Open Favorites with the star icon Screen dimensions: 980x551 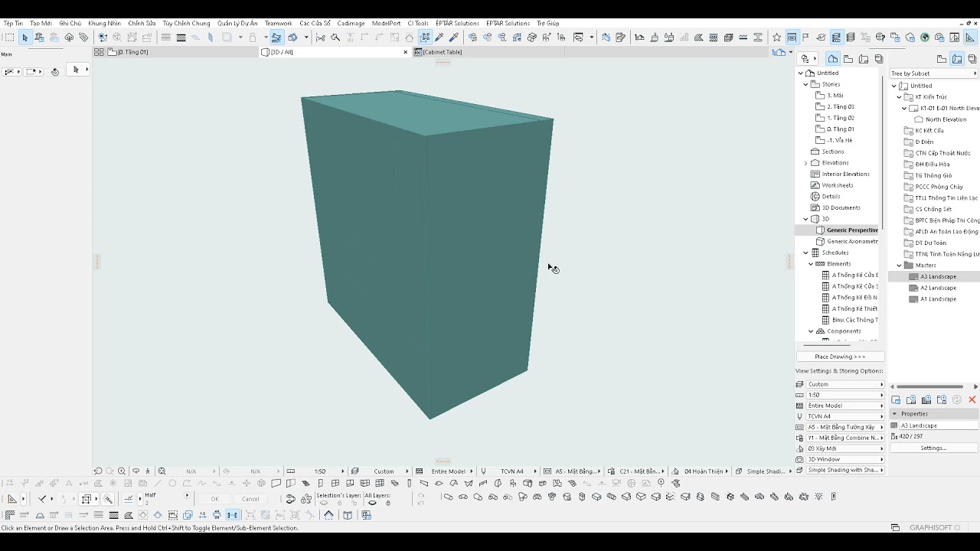[x=776, y=37]
